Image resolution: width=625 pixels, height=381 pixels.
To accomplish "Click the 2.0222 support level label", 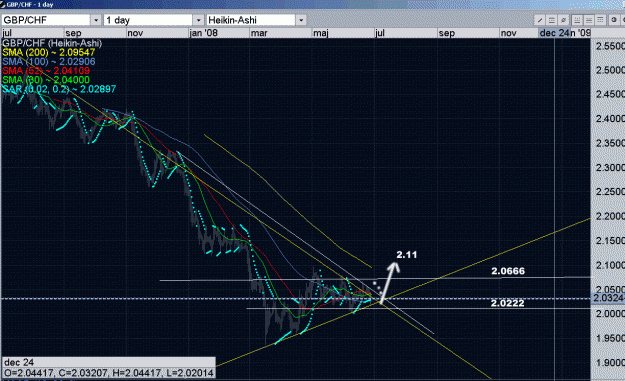I will pyautogui.click(x=507, y=303).
